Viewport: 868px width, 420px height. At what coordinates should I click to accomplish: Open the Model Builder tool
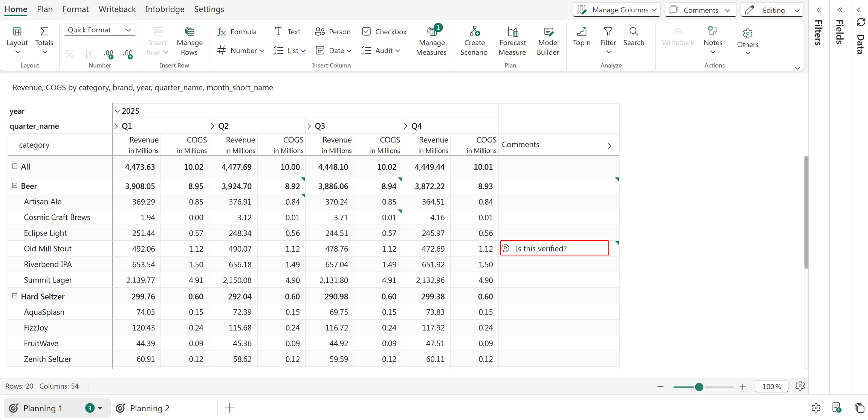click(548, 41)
